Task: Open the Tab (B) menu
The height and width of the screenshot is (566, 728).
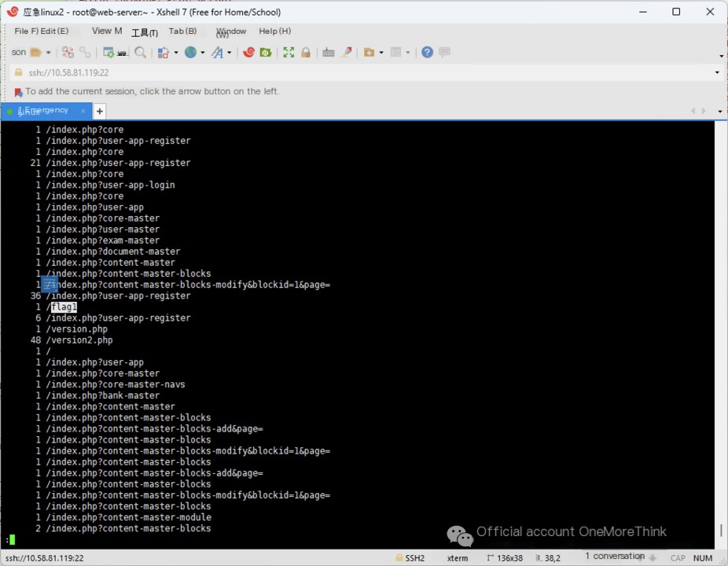Action: 182,31
